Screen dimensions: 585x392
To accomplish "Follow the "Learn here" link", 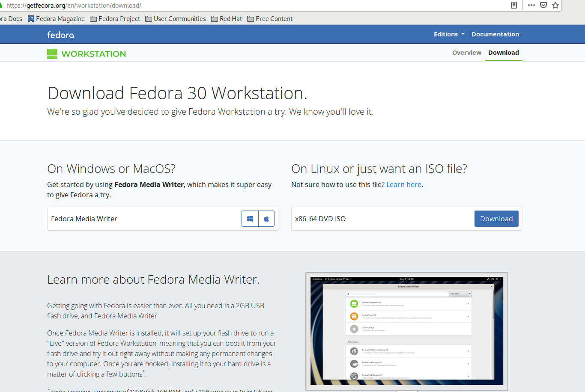I will tap(404, 184).
